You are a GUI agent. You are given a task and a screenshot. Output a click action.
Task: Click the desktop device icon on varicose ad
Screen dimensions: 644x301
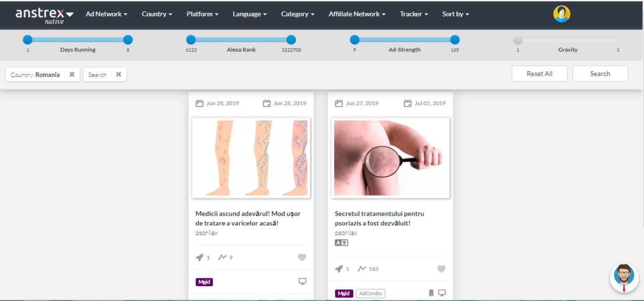(x=303, y=281)
